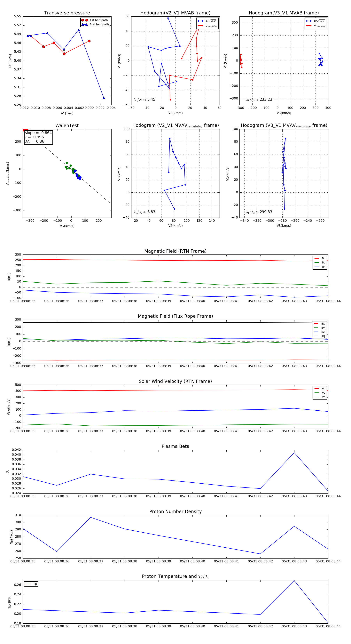Click the 'Transverse pressure' plot title

[x=67, y=13]
